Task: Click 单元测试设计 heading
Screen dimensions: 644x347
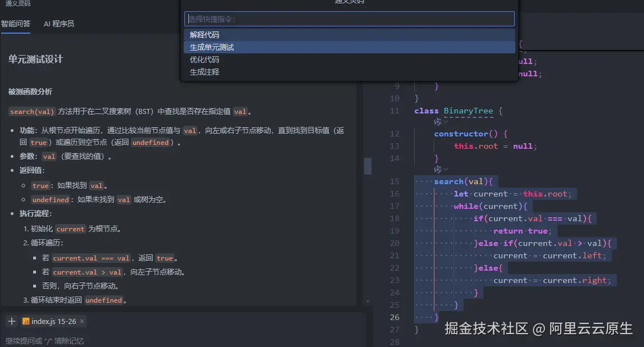Action: coord(35,59)
